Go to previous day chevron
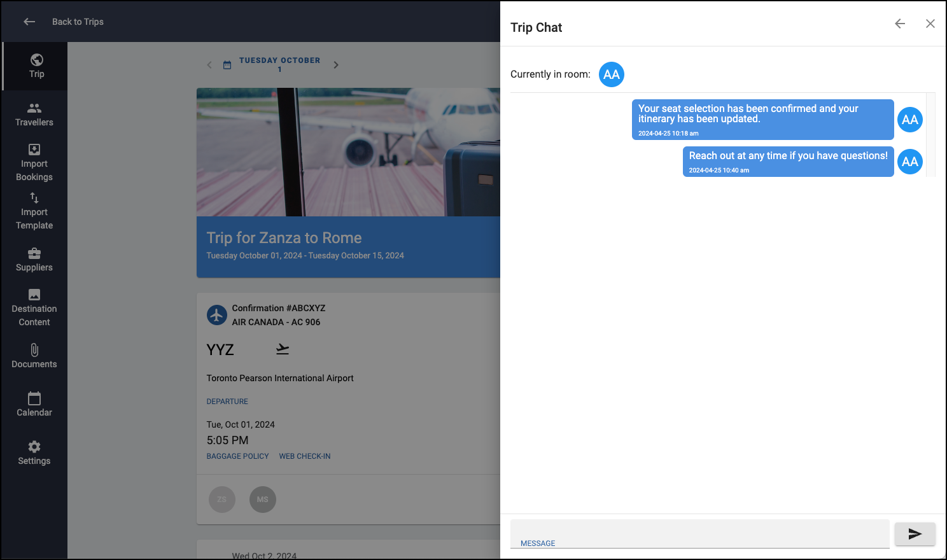Viewport: 947px width, 560px height. (x=209, y=65)
